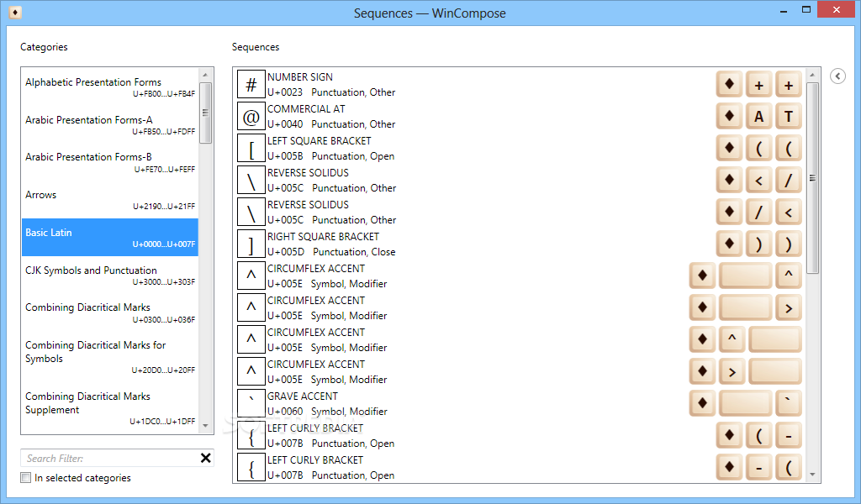The height and width of the screenshot is (504, 861).
Task: Select the Arabic Presentation Forms-A category
Action: (x=110, y=124)
